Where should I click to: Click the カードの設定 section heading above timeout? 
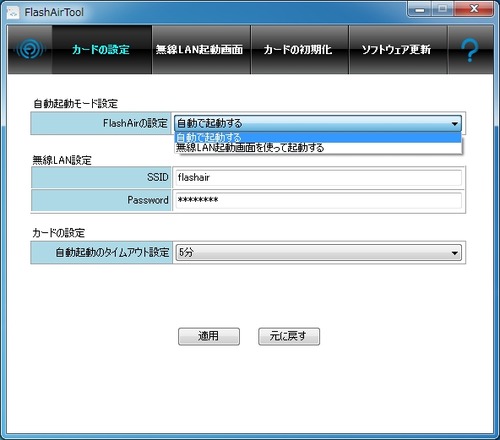[x=58, y=233]
